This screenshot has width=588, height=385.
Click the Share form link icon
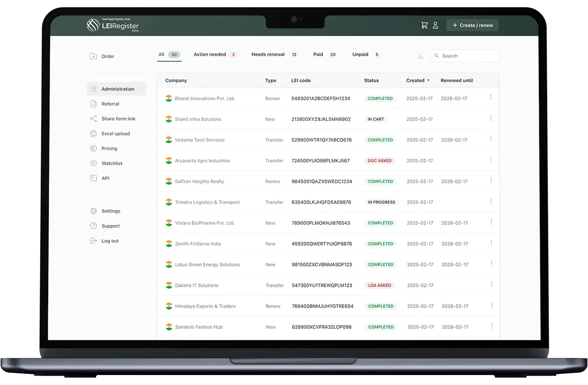(93, 119)
